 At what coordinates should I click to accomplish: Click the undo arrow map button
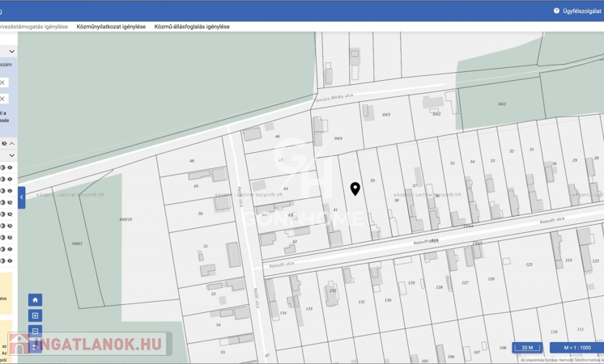(35, 346)
